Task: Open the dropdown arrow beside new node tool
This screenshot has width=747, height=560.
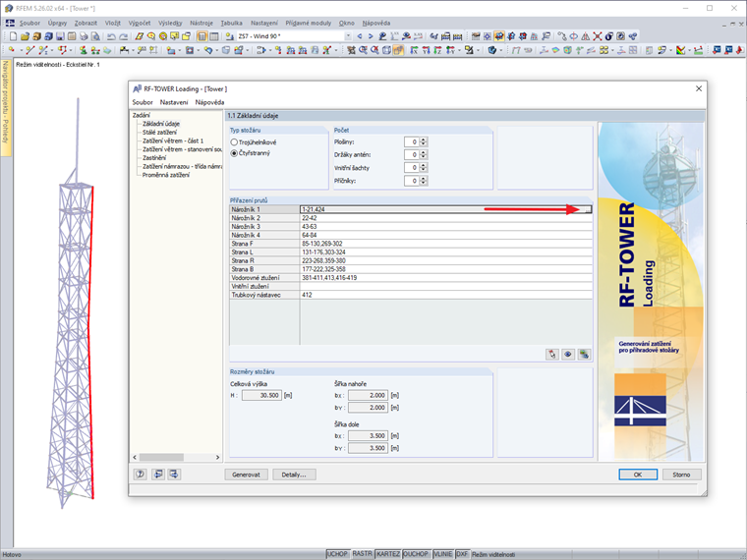Action: point(22,49)
